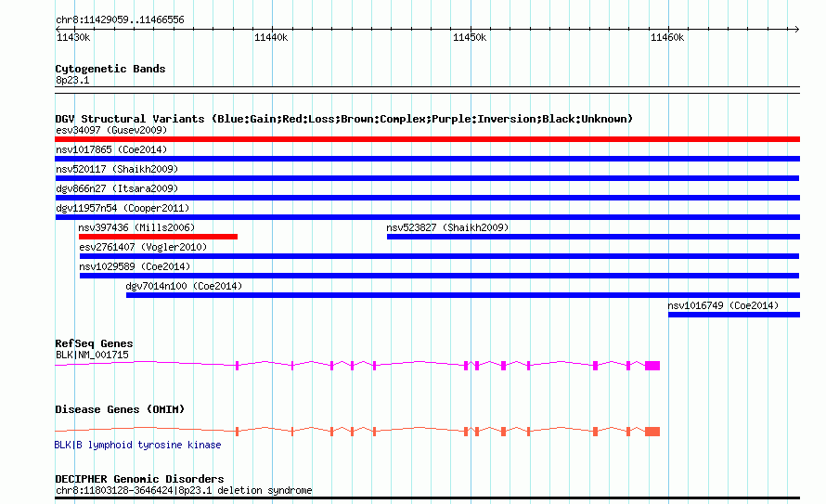Click the nsv397436 (Mills2006) red bar
This screenshot has height=504, width=826.
point(158,237)
